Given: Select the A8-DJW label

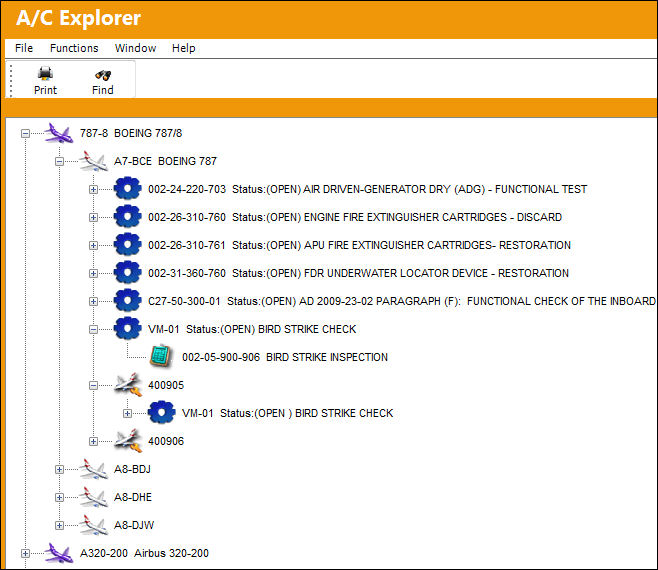Looking at the screenshot, I should pyautogui.click(x=134, y=525).
